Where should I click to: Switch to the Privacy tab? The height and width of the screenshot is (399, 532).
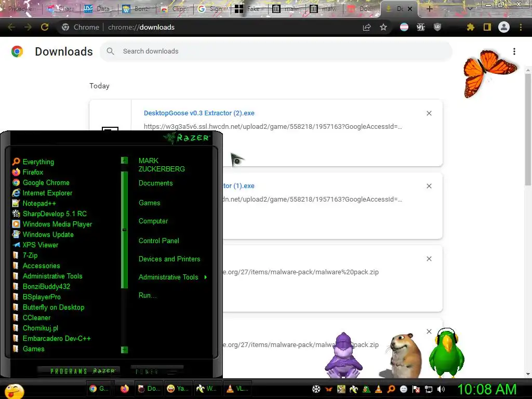[x=20, y=9]
